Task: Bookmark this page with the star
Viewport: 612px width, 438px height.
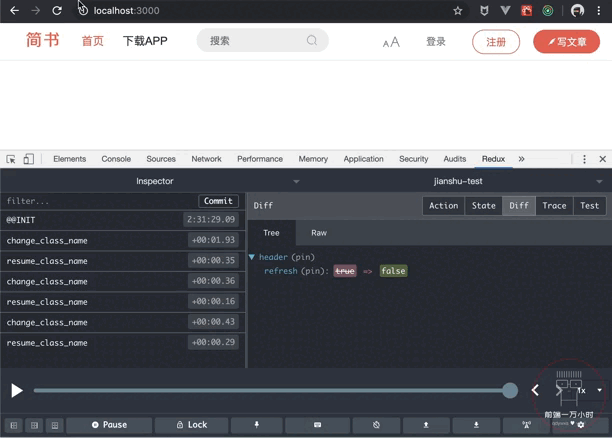Action: point(457,11)
